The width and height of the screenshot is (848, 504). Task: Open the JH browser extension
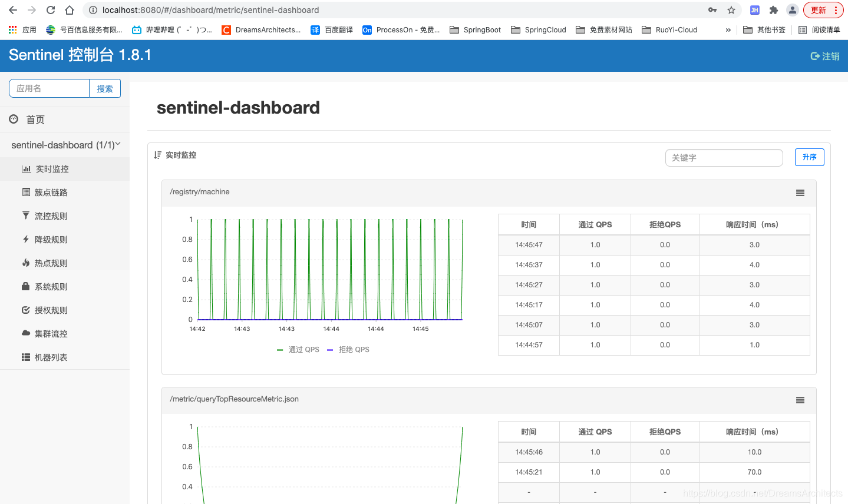(754, 10)
